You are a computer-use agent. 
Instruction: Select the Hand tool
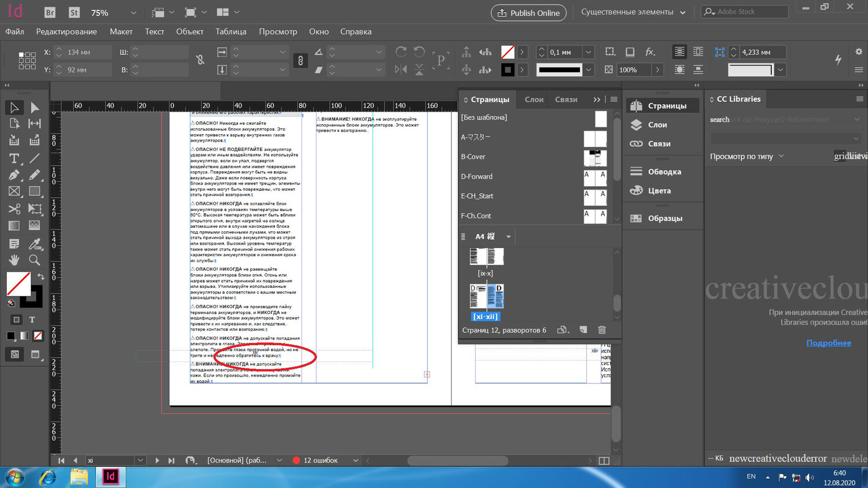pos(14,260)
